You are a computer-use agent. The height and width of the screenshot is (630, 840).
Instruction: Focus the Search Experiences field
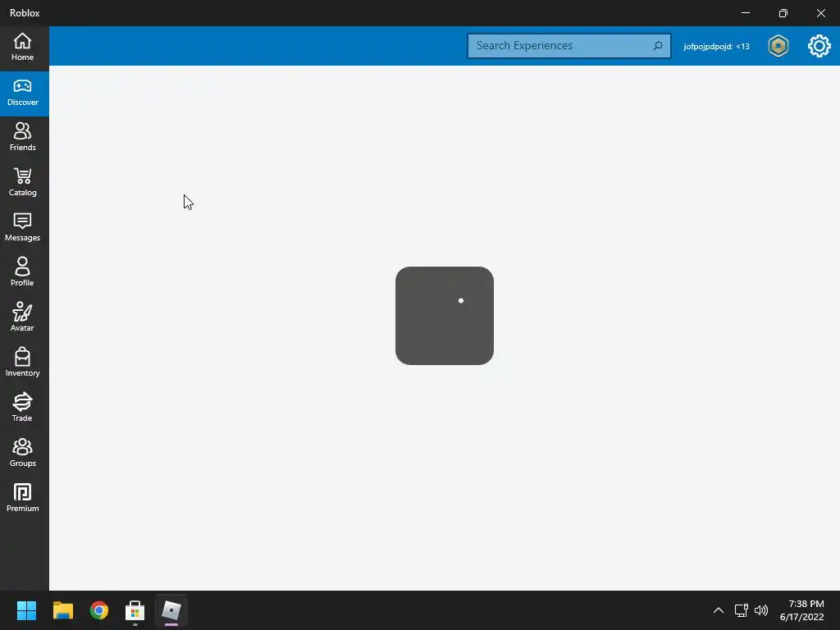point(569,46)
